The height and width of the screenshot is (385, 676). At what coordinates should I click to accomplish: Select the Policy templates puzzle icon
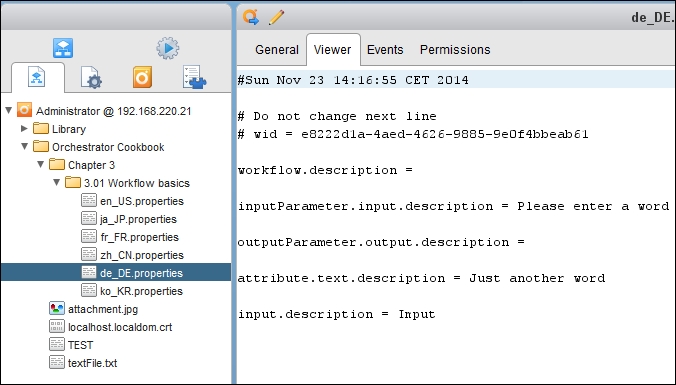tap(194, 78)
